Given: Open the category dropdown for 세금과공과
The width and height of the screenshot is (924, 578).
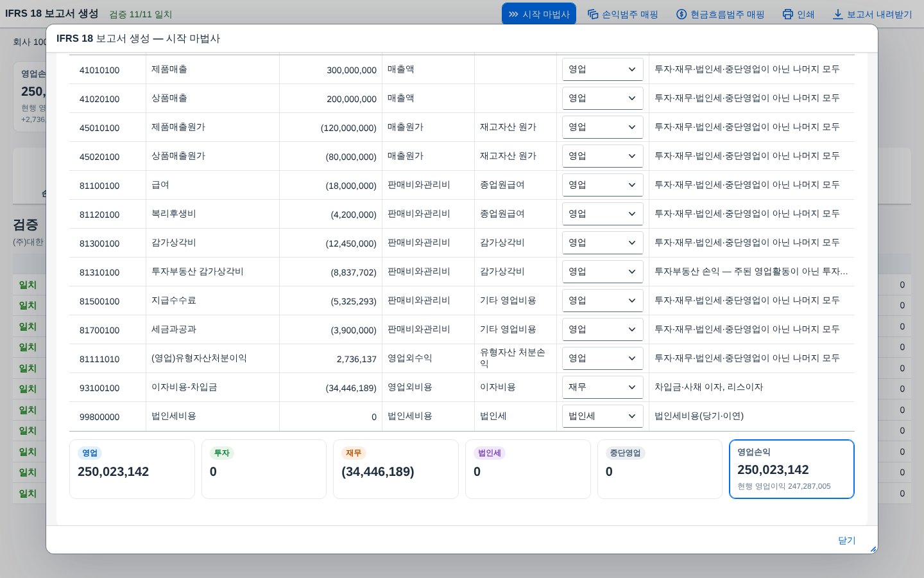Looking at the screenshot, I should [x=603, y=329].
